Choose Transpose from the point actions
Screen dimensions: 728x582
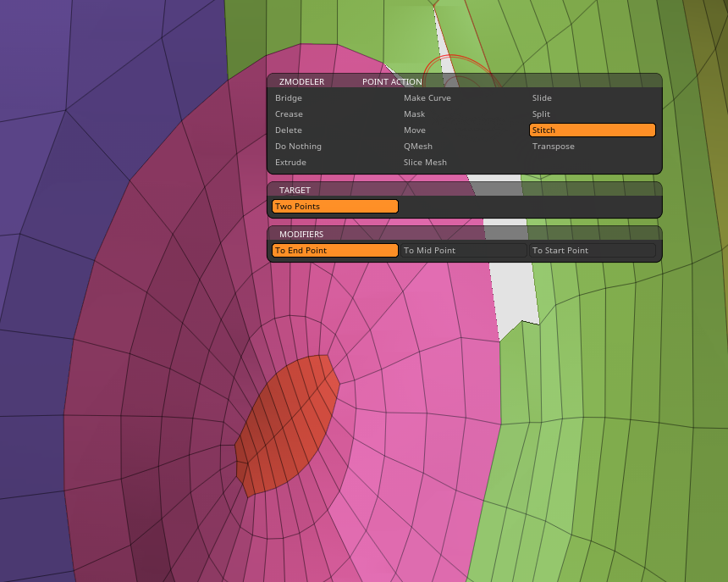(x=553, y=147)
